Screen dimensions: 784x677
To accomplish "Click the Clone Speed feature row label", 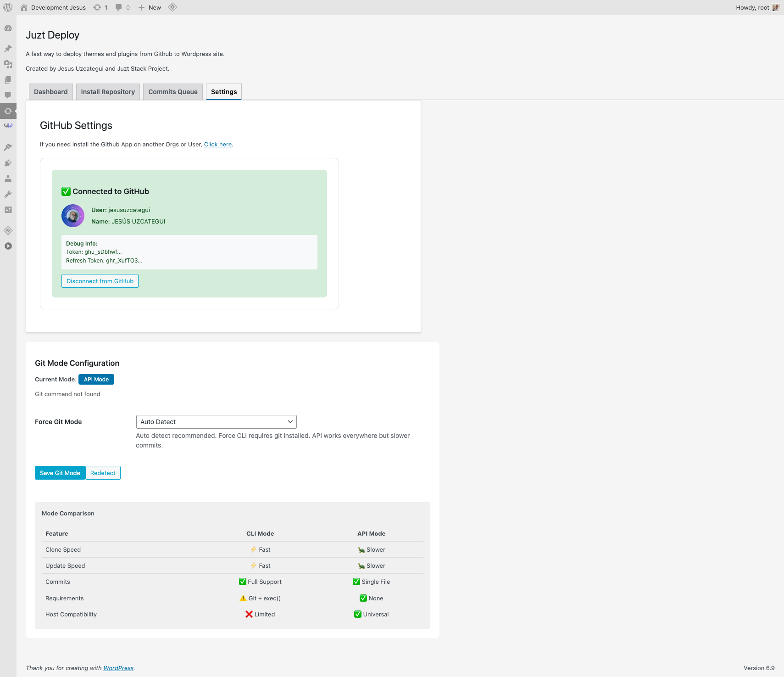I will click(x=63, y=550).
